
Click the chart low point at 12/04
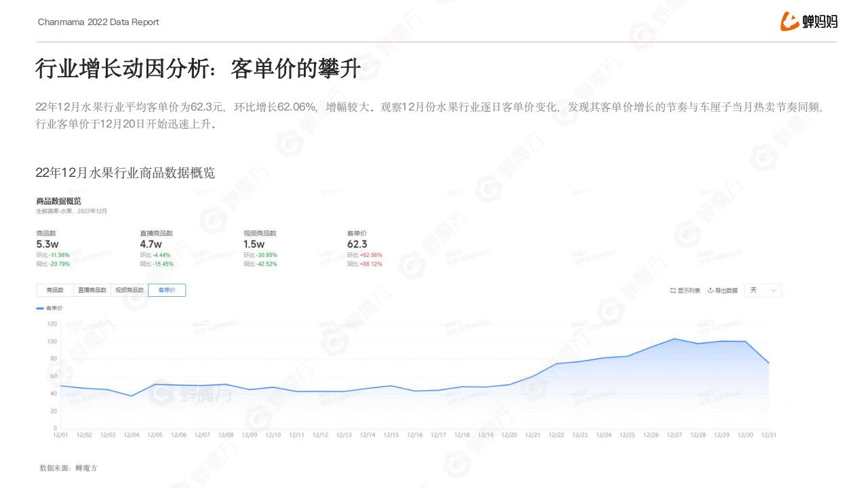point(132,396)
